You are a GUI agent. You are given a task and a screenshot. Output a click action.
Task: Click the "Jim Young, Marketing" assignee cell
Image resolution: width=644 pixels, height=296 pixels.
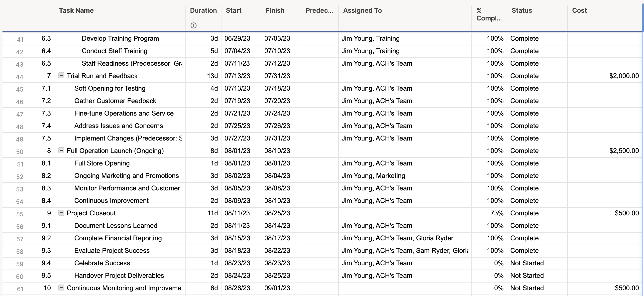373,176
